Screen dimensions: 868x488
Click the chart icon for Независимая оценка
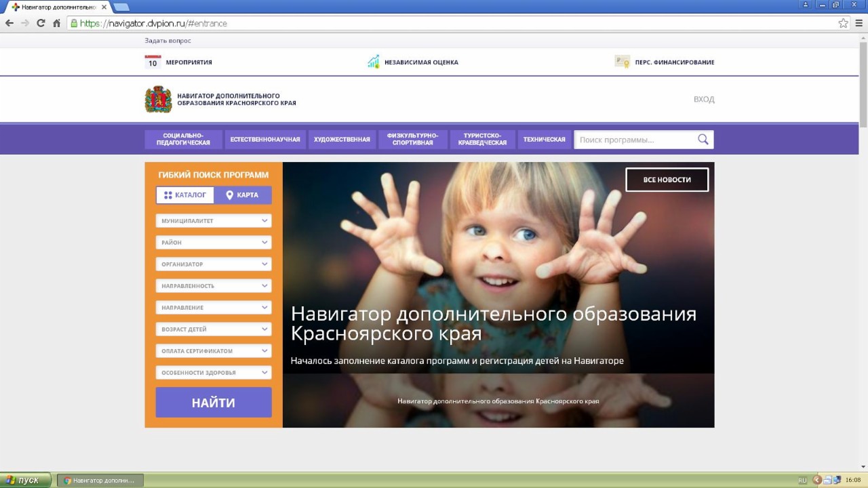click(x=374, y=62)
